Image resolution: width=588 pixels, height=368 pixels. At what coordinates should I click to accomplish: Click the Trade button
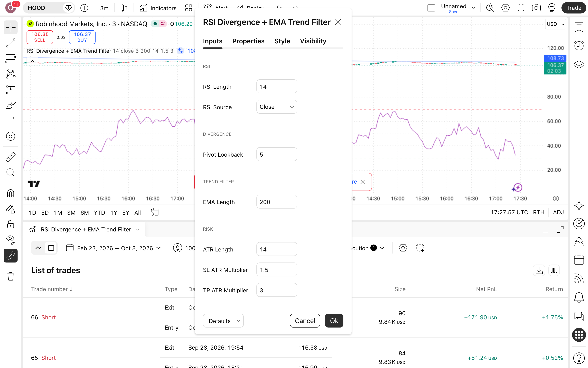[x=574, y=8]
